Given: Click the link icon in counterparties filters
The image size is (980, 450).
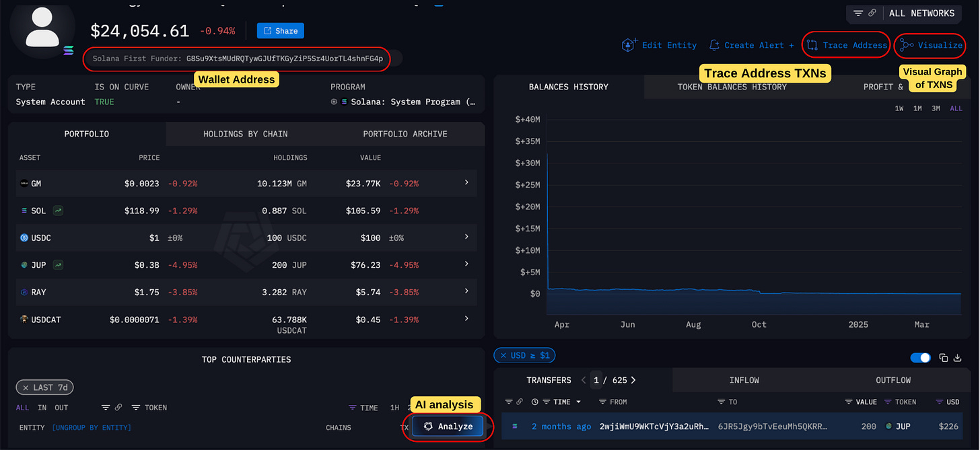Looking at the screenshot, I should pyautogui.click(x=118, y=408).
